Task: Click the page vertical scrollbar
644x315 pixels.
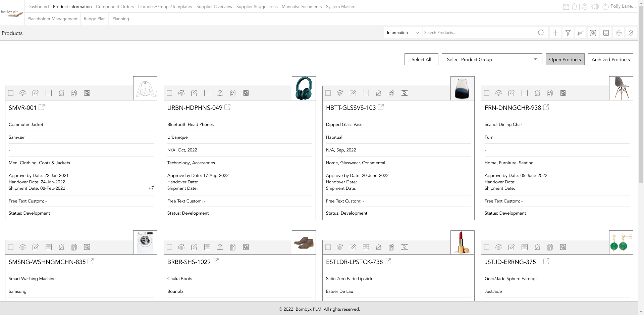Action: point(641,94)
